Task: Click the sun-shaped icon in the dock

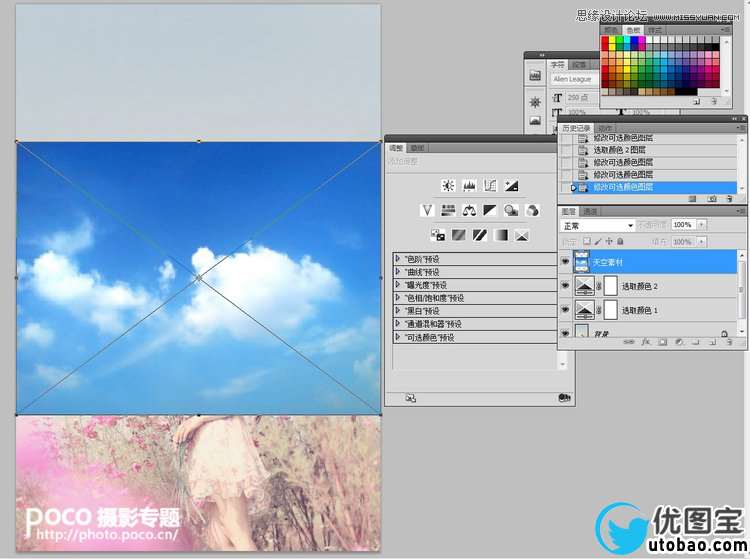Action: point(535,102)
